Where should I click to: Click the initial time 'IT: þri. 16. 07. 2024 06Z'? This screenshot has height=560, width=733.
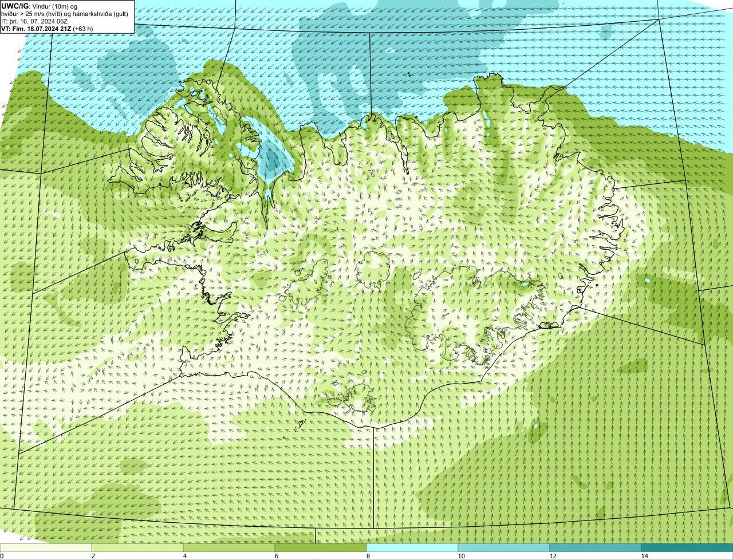pos(36,21)
